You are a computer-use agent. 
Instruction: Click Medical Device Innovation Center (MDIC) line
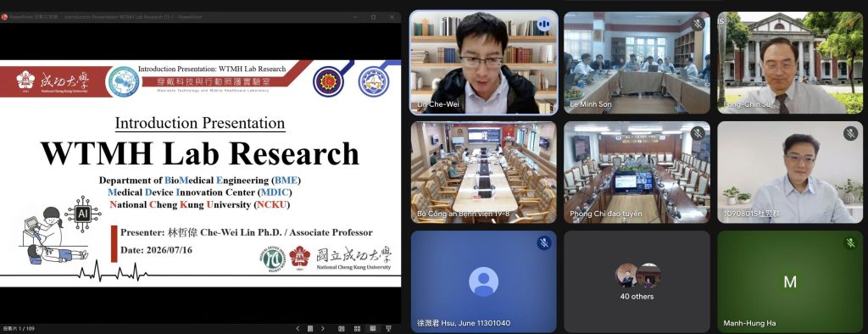pos(200,192)
